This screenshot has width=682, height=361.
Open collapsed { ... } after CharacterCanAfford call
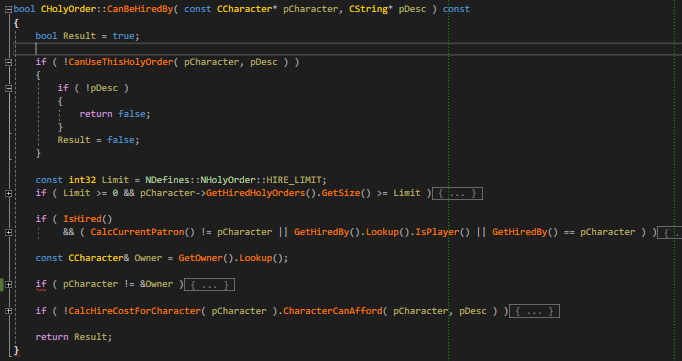click(534, 311)
